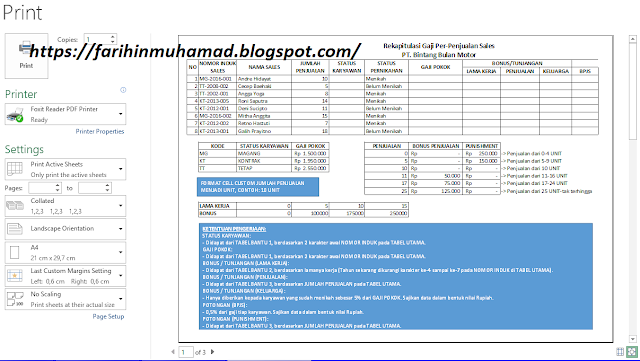
Task: Click the Pages to field
Action: coord(91,188)
